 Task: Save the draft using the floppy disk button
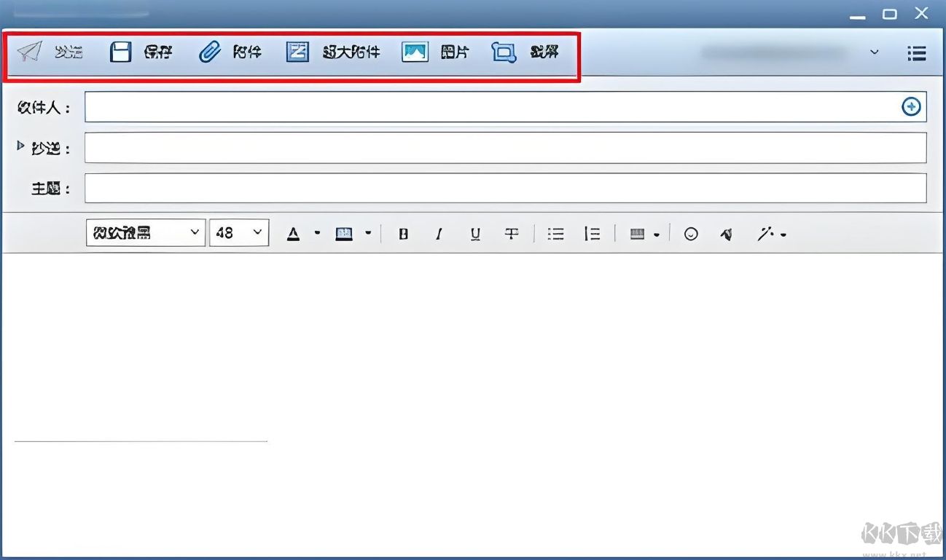(141, 52)
